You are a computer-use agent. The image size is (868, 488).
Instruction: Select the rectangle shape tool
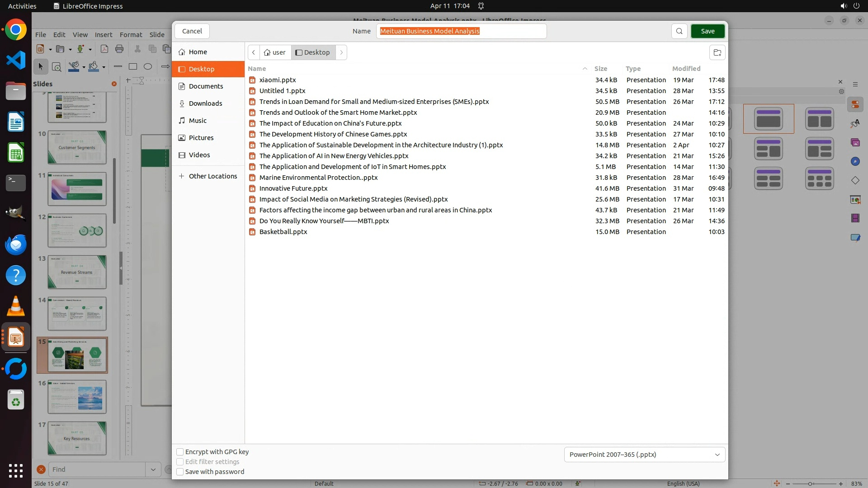[133, 66]
